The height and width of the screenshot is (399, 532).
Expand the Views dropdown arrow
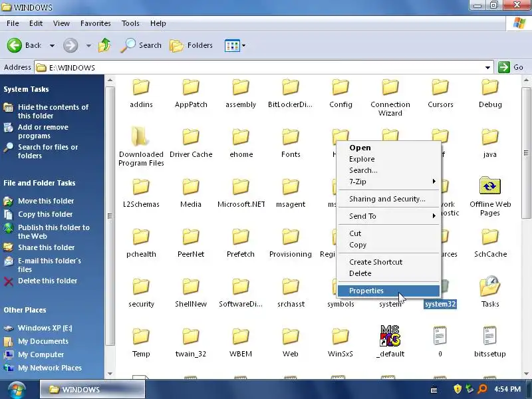coord(243,45)
